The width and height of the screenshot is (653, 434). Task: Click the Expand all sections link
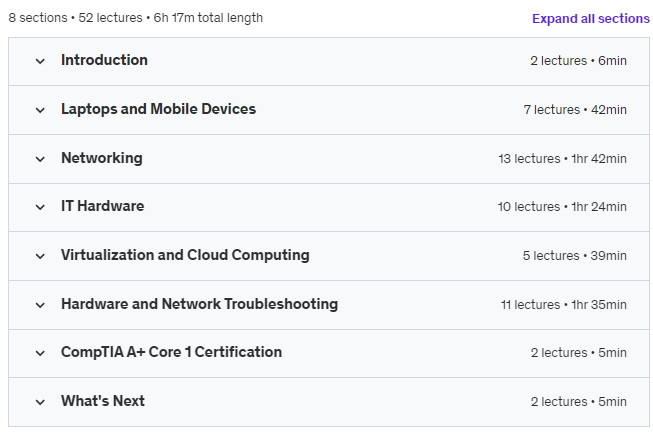(x=591, y=19)
